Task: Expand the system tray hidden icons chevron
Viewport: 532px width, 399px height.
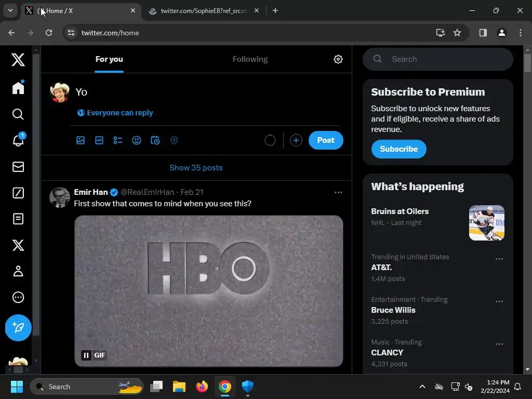Action: coord(422,387)
